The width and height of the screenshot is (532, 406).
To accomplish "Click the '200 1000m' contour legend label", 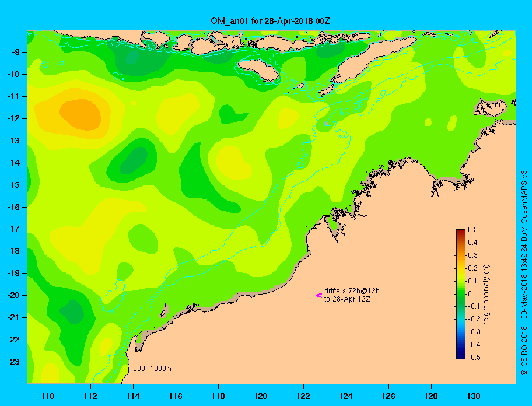I will click(152, 369).
